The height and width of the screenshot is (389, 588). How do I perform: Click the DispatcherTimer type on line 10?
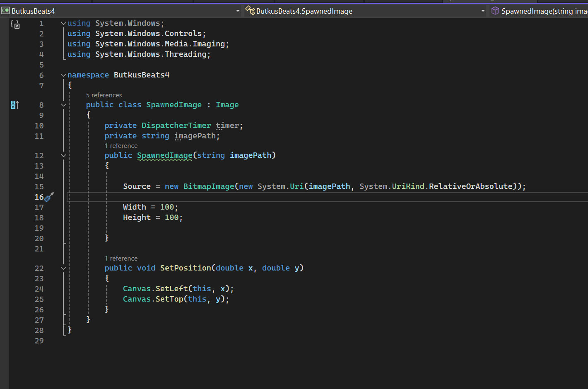coord(176,126)
